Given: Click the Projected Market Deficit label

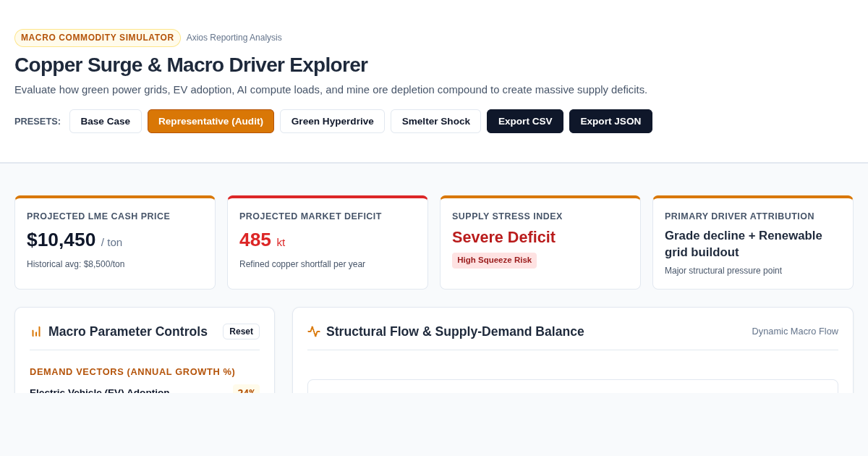Looking at the screenshot, I should (x=310, y=216).
